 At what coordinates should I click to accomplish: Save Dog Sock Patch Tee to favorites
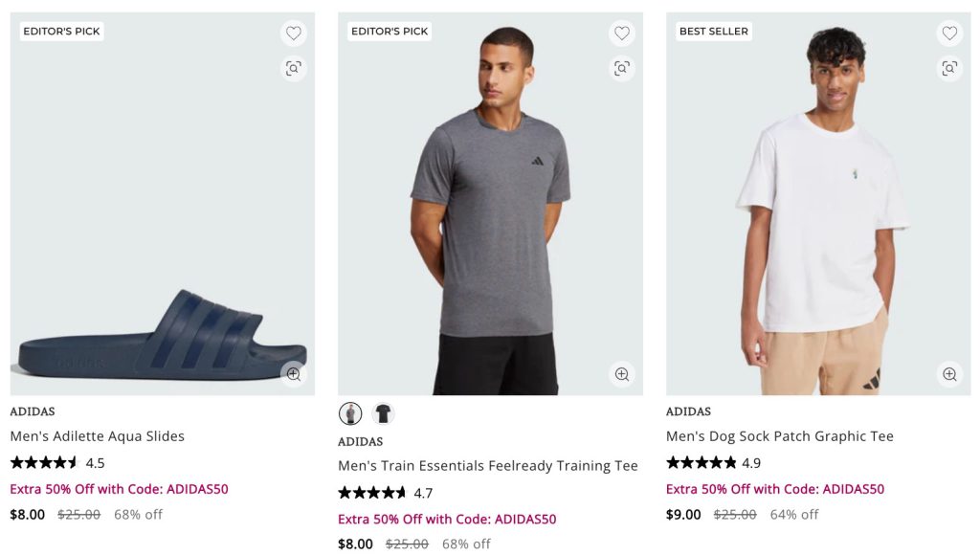coord(949,33)
